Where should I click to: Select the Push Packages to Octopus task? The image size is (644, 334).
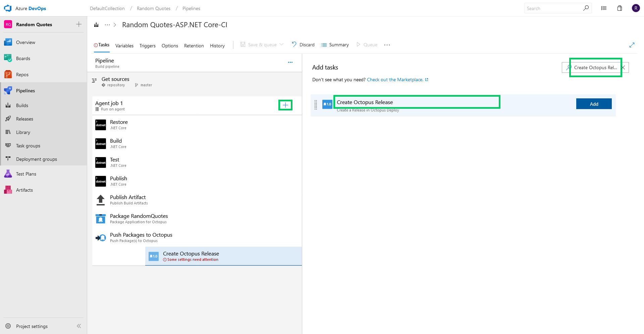pos(197,237)
